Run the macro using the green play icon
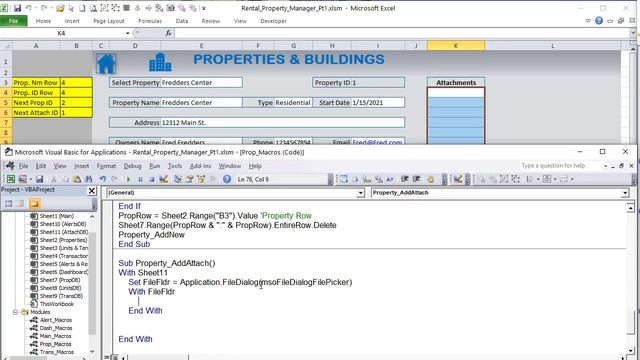Image resolution: width=640 pixels, height=360 pixels. [x=129, y=179]
